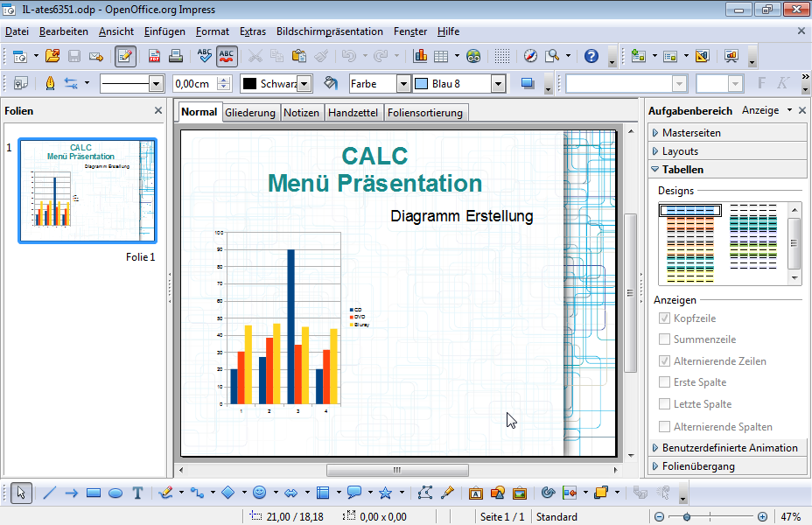Image resolution: width=812 pixels, height=525 pixels.
Task: Choose the Selection arrow tool
Action: pyautogui.click(x=21, y=493)
